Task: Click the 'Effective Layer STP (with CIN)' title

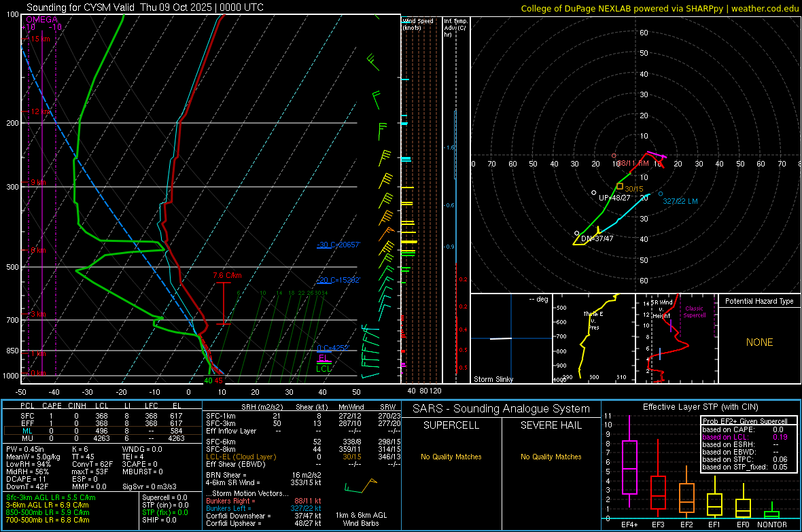Action: pos(700,407)
